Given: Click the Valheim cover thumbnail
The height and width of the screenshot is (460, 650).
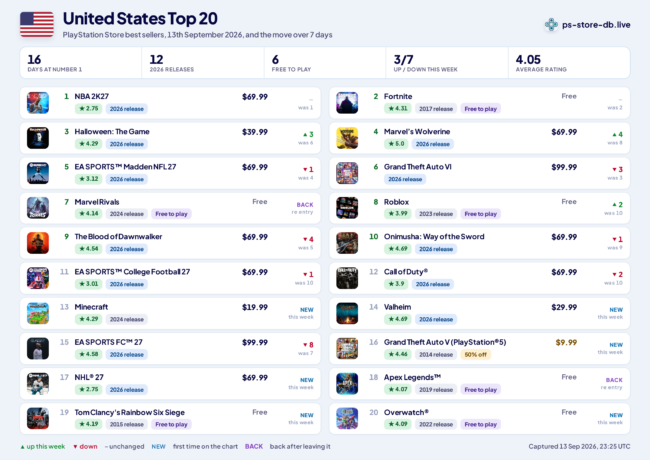Looking at the screenshot, I should (x=347, y=313).
